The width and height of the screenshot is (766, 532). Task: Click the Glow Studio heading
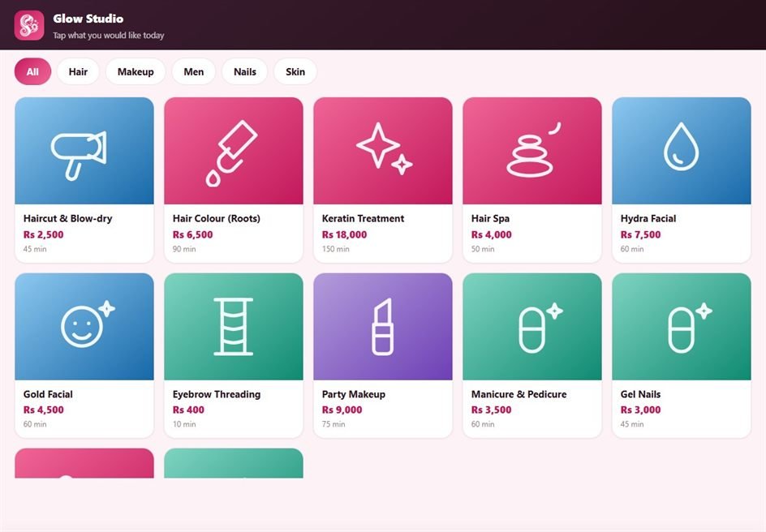88,19
